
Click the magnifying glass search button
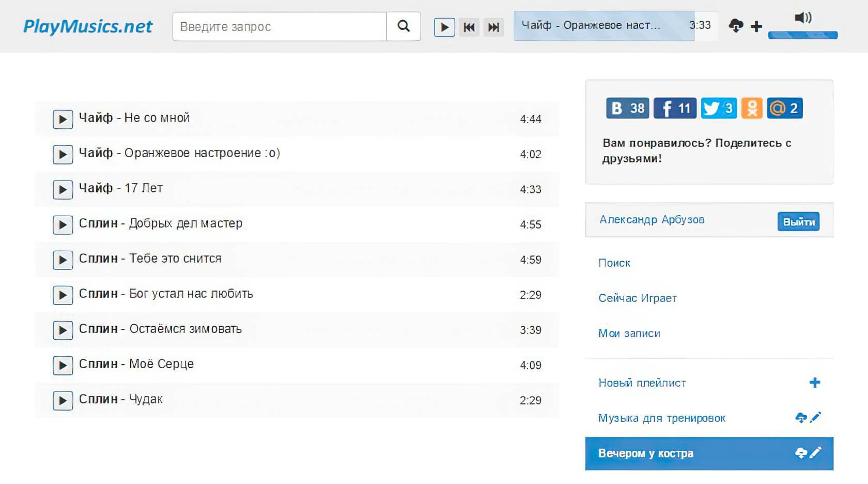coord(404,26)
